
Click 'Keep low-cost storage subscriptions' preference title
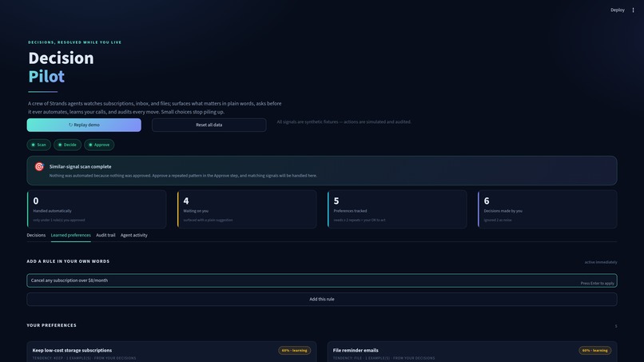click(72, 351)
